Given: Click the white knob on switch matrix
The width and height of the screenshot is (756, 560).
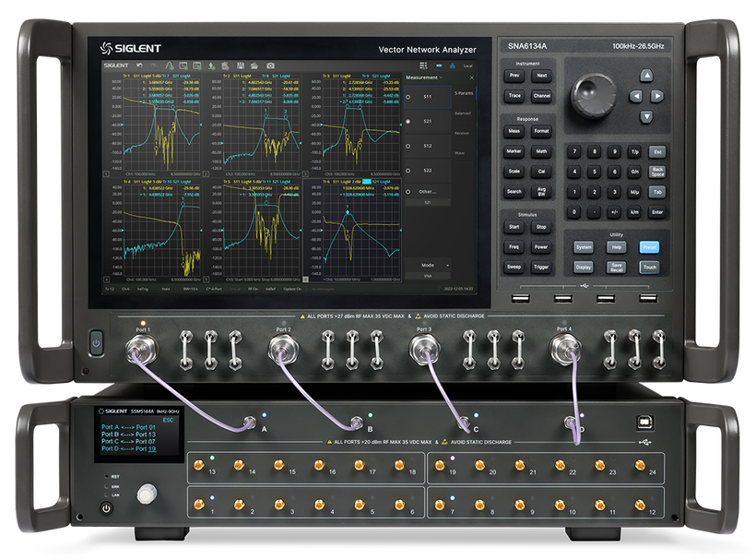Looking at the screenshot, I should (x=147, y=494).
